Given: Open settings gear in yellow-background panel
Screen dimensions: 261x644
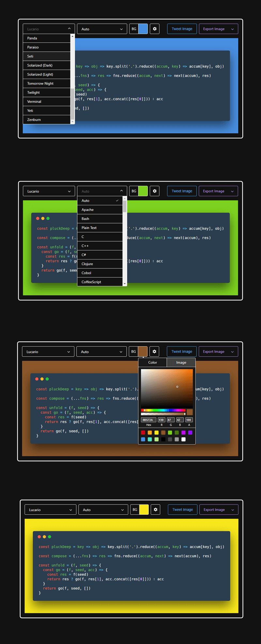Looking at the screenshot, I should (156, 510).
